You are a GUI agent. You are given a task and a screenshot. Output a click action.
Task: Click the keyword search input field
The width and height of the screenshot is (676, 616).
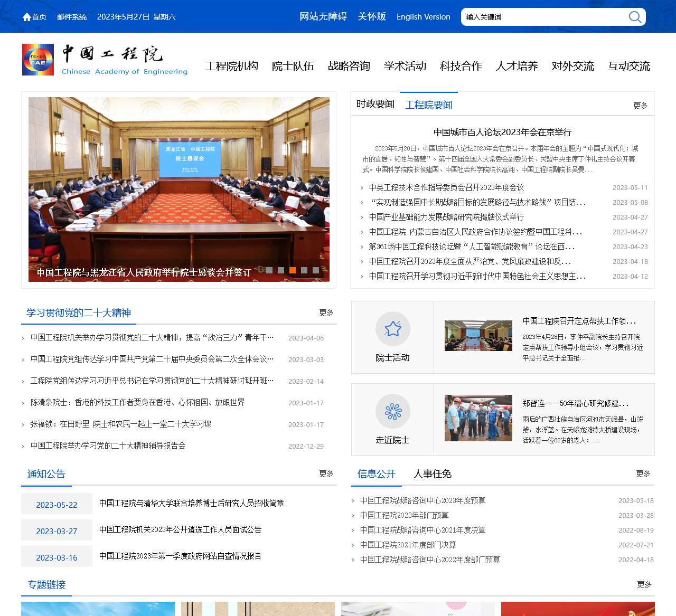pyautogui.click(x=544, y=17)
